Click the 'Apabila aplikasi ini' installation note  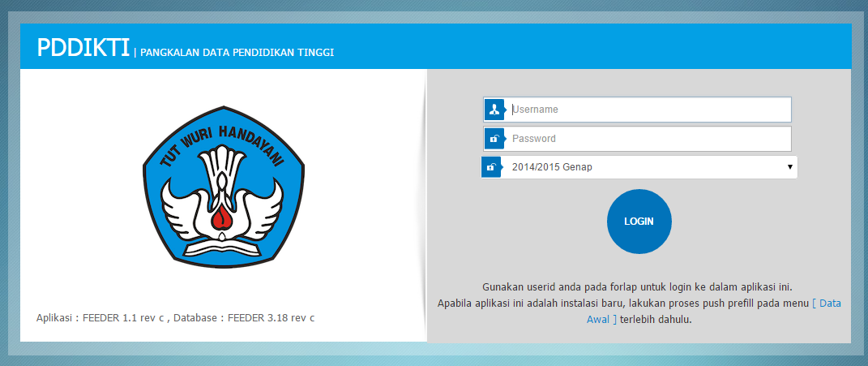pyautogui.click(x=622, y=304)
